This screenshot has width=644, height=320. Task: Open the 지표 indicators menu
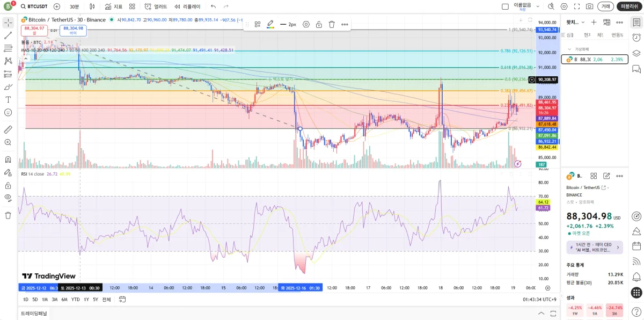pyautogui.click(x=114, y=6)
